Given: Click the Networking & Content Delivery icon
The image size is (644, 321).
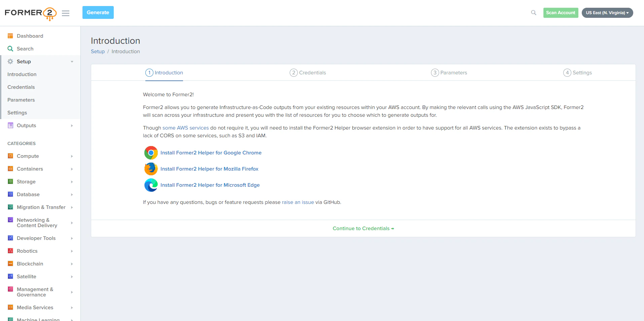Looking at the screenshot, I should [10, 220].
